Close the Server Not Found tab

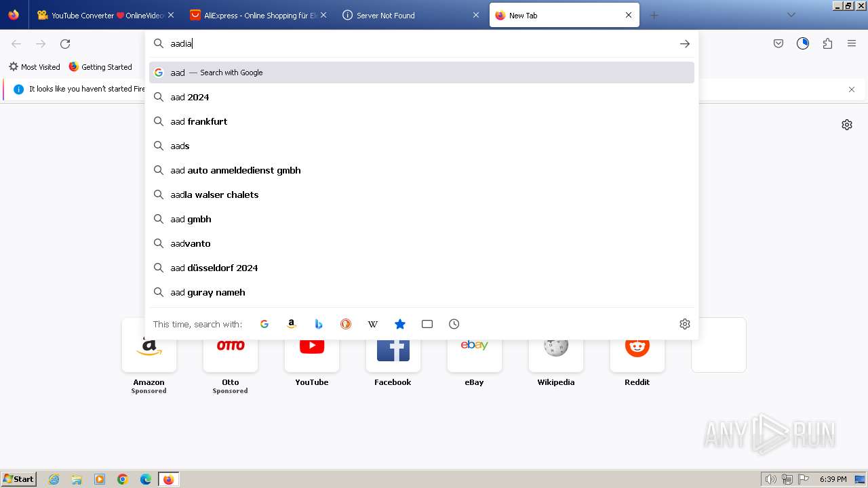(x=476, y=15)
